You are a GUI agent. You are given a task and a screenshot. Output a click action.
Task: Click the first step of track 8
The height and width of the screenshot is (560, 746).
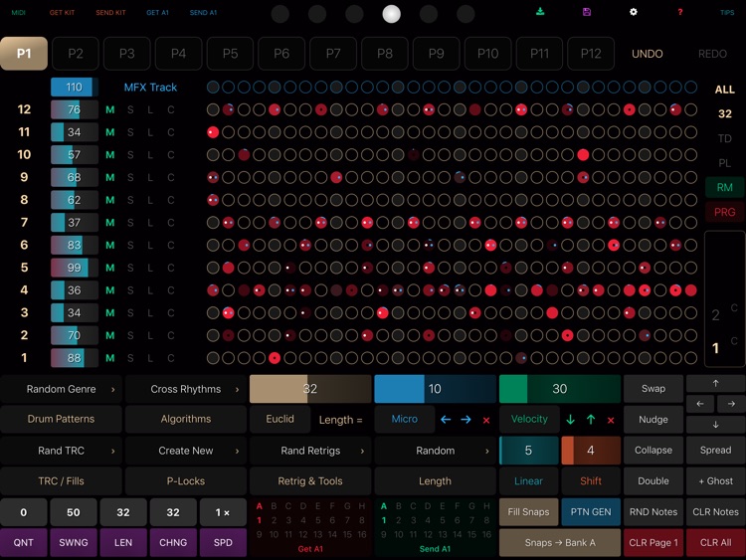coord(213,200)
